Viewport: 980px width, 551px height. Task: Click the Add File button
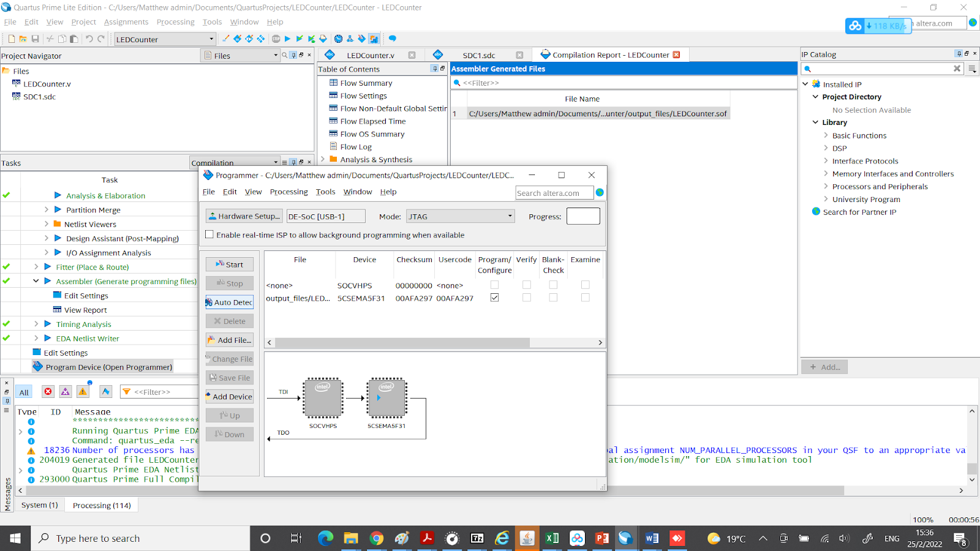click(230, 340)
